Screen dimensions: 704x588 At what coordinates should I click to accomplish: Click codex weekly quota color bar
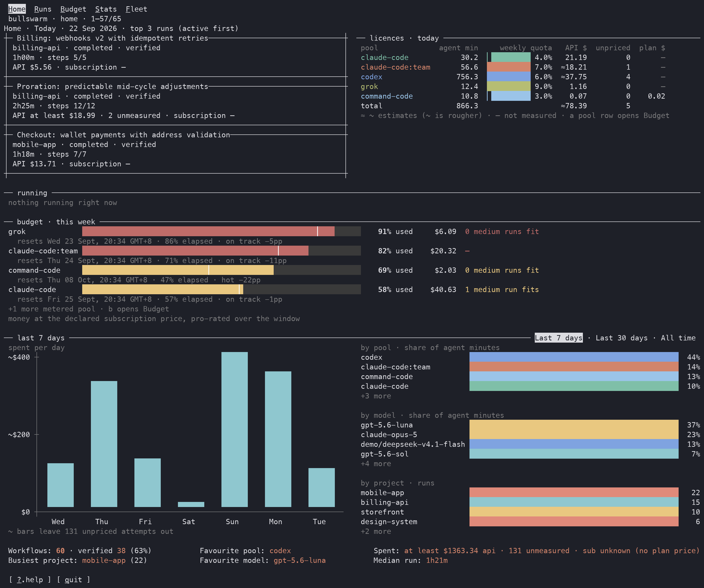[x=509, y=77]
